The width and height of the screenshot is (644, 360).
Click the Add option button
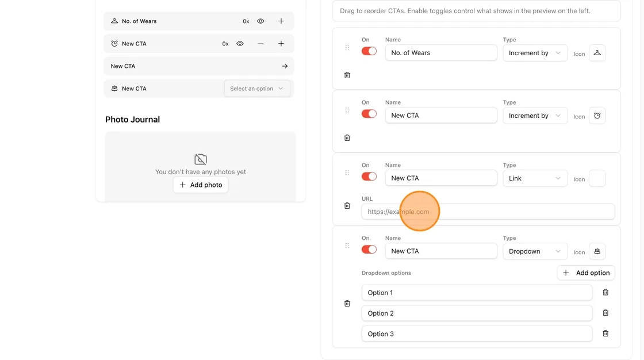(x=586, y=273)
